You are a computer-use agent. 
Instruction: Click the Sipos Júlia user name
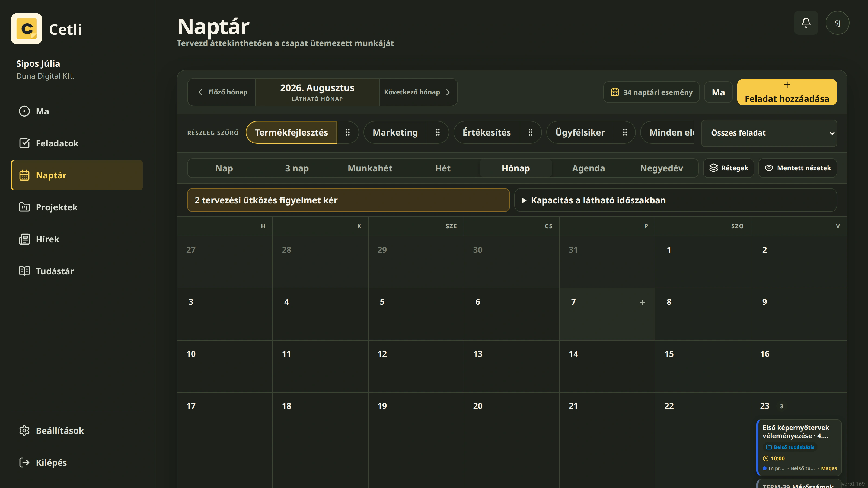click(x=38, y=64)
